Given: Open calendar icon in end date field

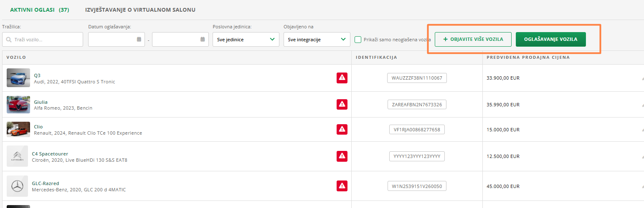Looking at the screenshot, I should (203, 40).
